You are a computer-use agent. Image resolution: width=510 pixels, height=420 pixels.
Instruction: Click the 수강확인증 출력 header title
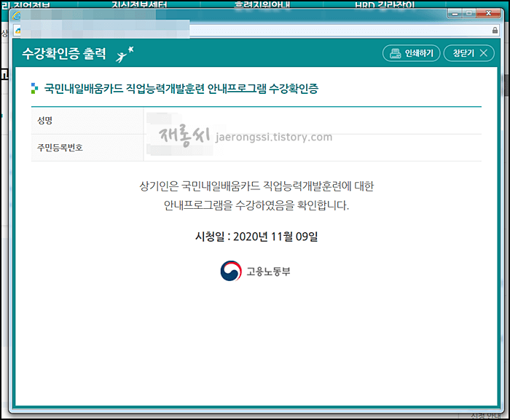tap(64, 53)
